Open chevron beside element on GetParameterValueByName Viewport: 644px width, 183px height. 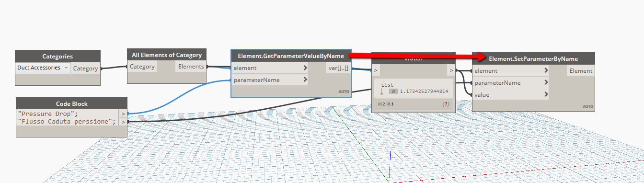[x=305, y=68]
